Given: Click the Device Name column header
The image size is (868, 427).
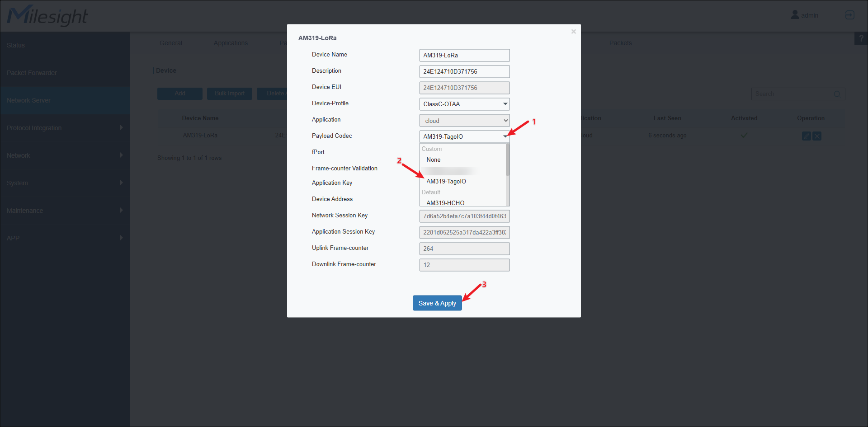Looking at the screenshot, I should coord(200,118).
